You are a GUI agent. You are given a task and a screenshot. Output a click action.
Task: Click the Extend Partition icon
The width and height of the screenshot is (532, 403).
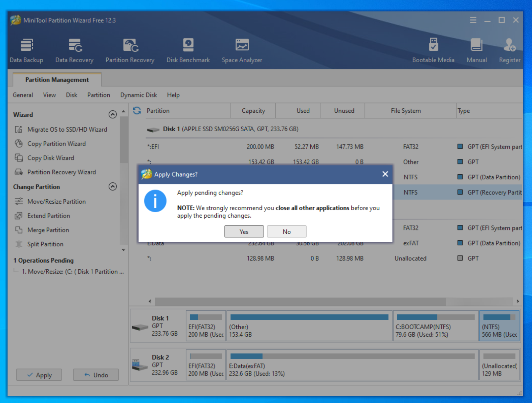19,216
